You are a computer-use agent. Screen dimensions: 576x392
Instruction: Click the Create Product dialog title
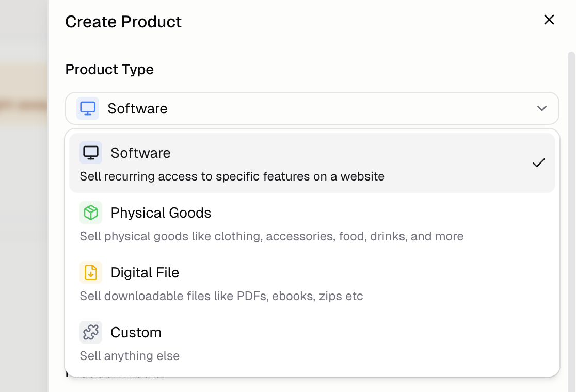pos(123,22)
